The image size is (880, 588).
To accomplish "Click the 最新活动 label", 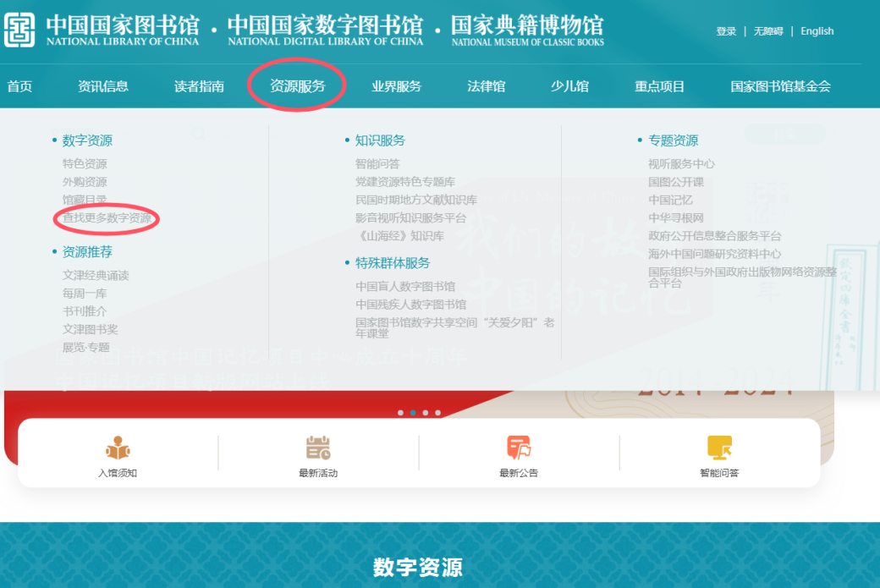I will 318,473.
